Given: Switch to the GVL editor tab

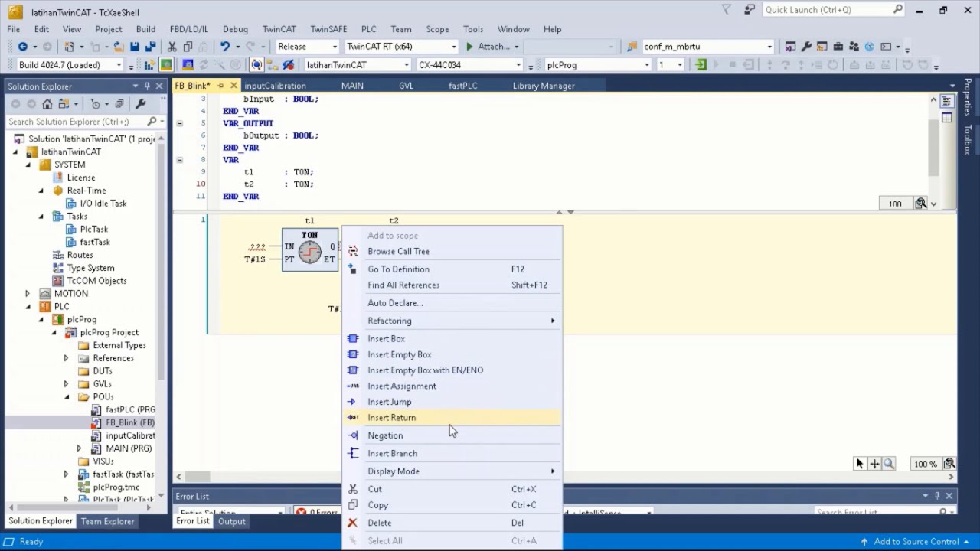Looking at the screenshot, I should pos(406,86).
